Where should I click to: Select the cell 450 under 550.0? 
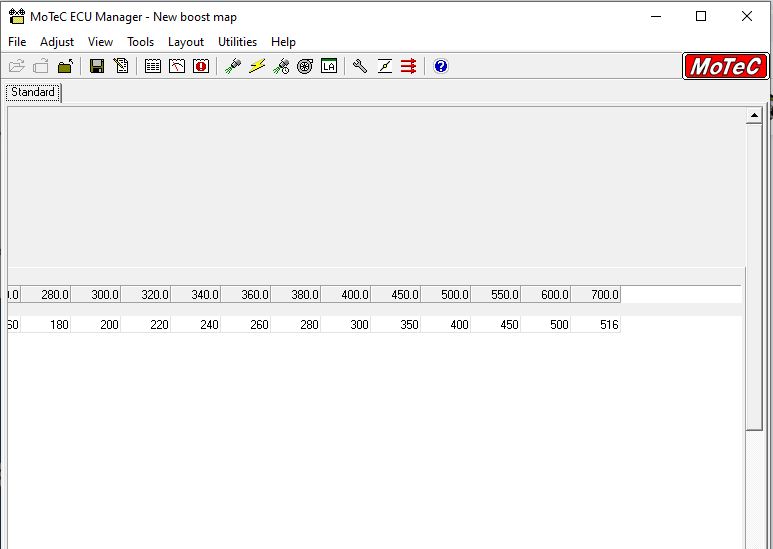pyautogui.click(x=496, y=324)
